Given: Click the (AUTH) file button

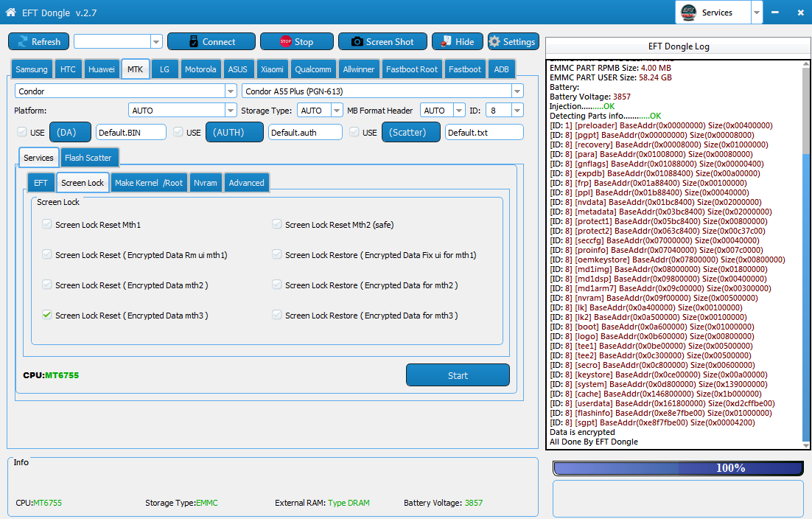Looking at the screenshot, I should tap(234, 132).
